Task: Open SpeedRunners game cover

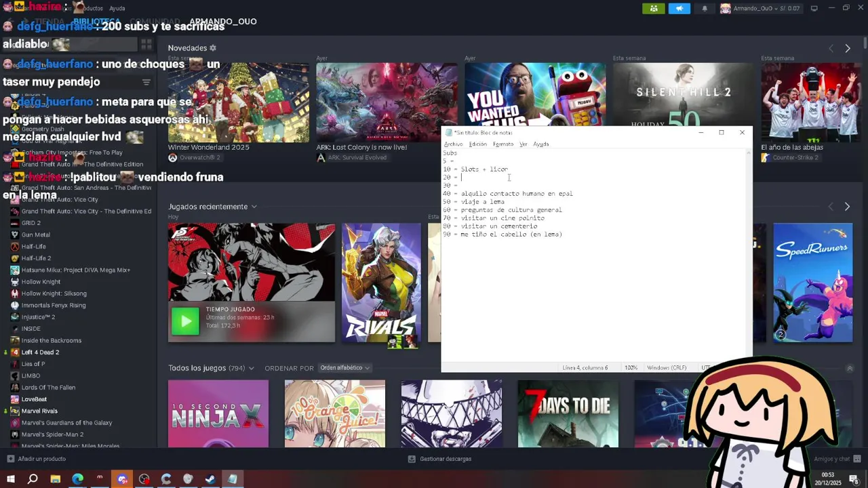Action: point(813,283)
